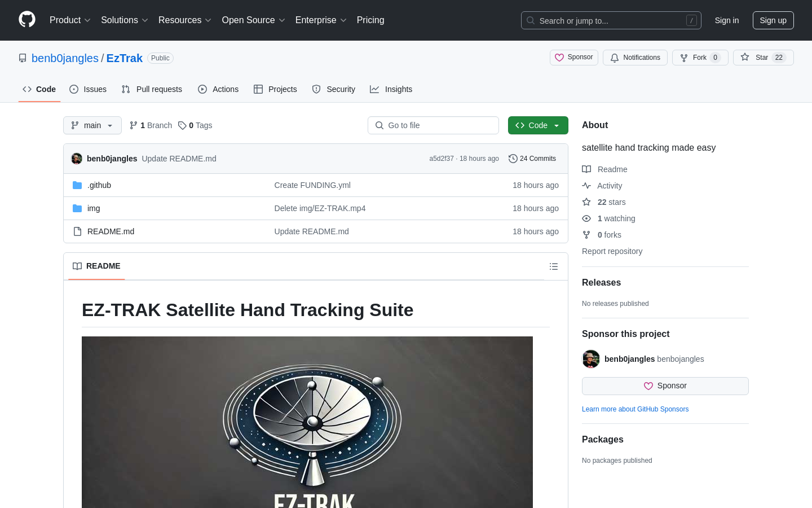Sponsor the repo via header Sponsor button
The height and width of the screenshot is (508, 812).
pos(574,58)
